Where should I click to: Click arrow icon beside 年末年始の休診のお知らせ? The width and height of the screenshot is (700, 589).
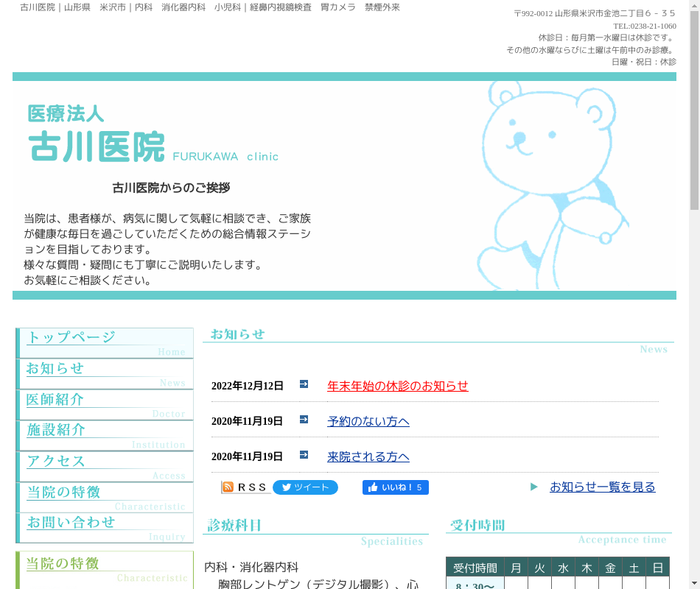tap(304, 384)
